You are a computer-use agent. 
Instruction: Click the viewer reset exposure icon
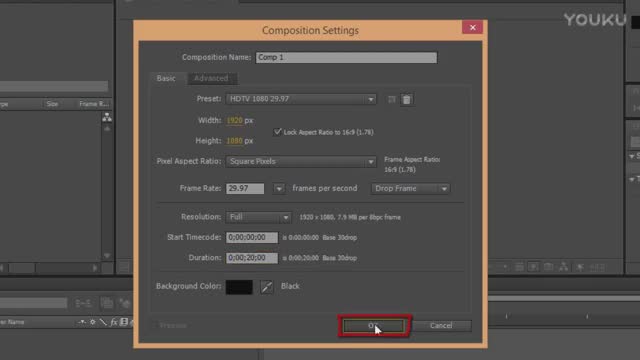[x=580, y=267]
